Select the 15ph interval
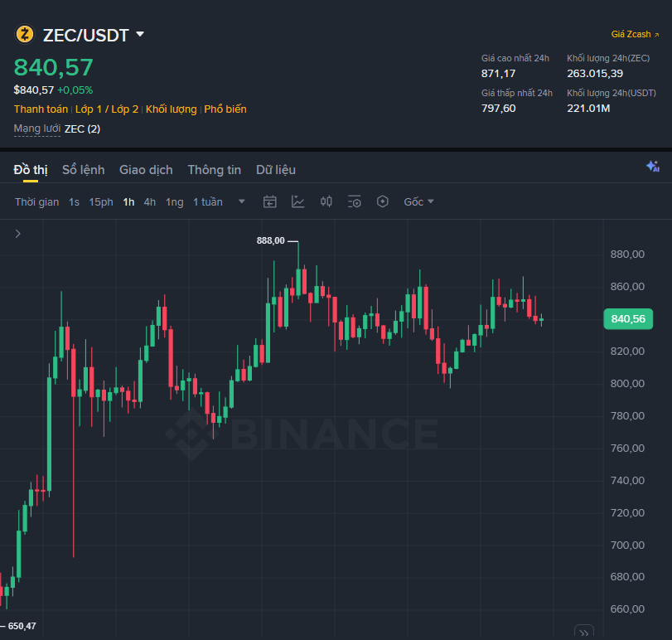Viewport: 672px width, 640px height. 101,202
